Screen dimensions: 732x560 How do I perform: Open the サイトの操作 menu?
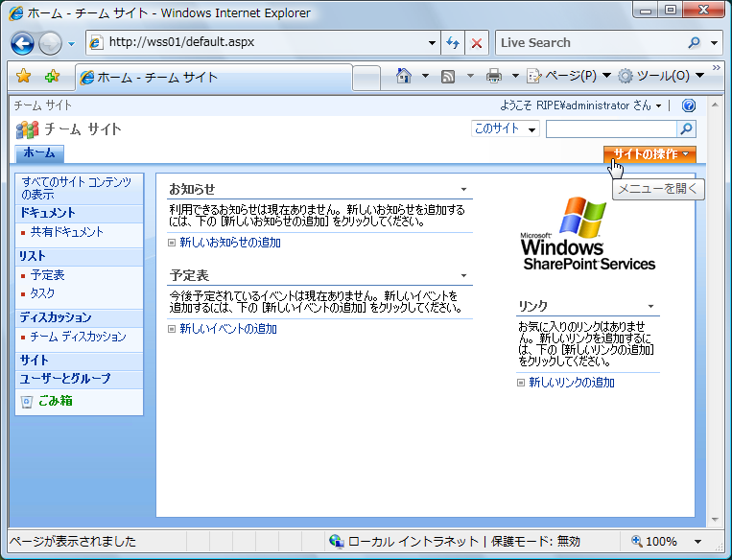click(x=649, y=154)
